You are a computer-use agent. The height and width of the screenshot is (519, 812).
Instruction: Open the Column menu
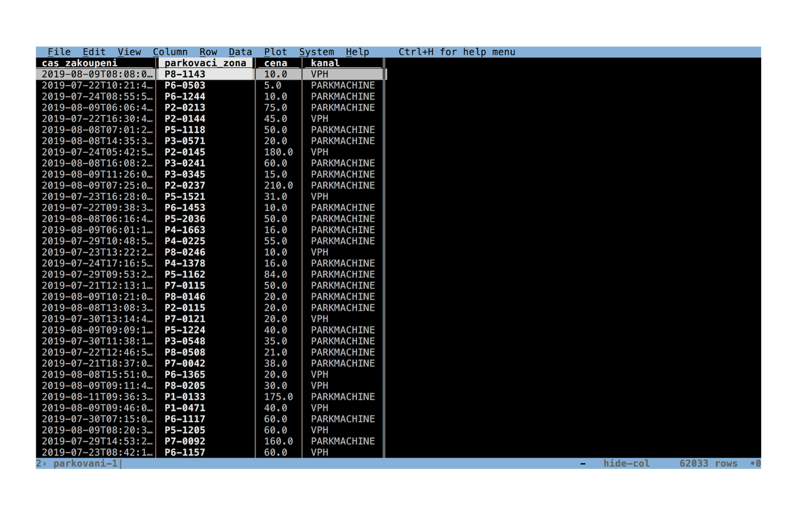click(x=170, y=52)
